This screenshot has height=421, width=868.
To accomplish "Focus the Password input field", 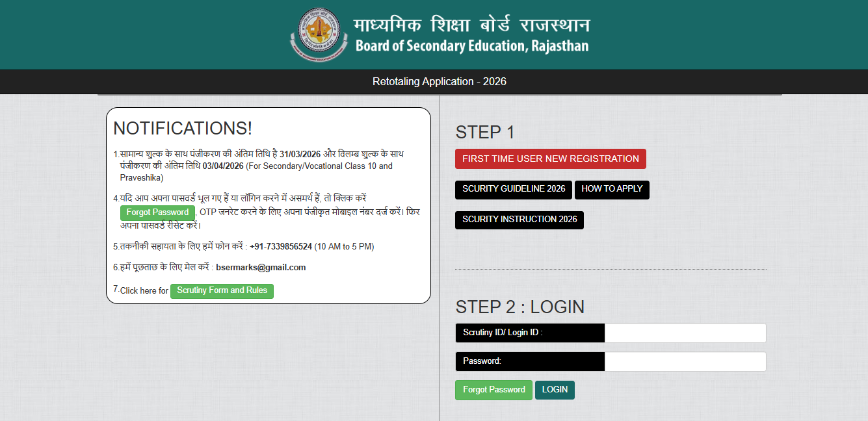I will (685, 361).
